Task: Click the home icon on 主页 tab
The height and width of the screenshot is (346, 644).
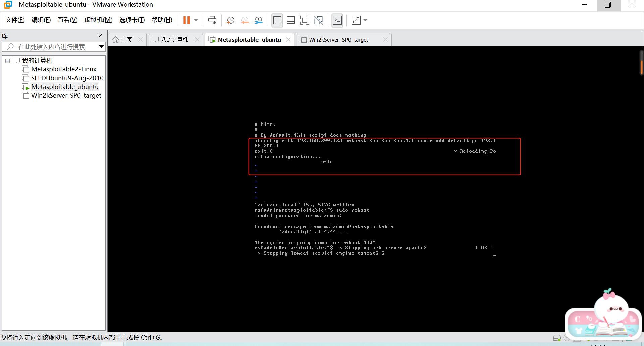Action: click(x=116, y=40)
